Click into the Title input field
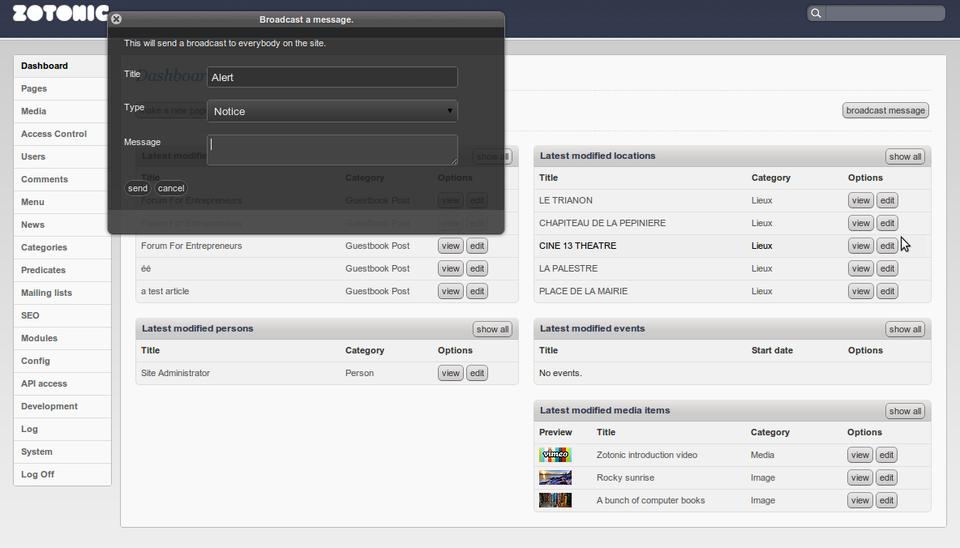This screenshot has height=548, width=960. click(x=332, y=77)
